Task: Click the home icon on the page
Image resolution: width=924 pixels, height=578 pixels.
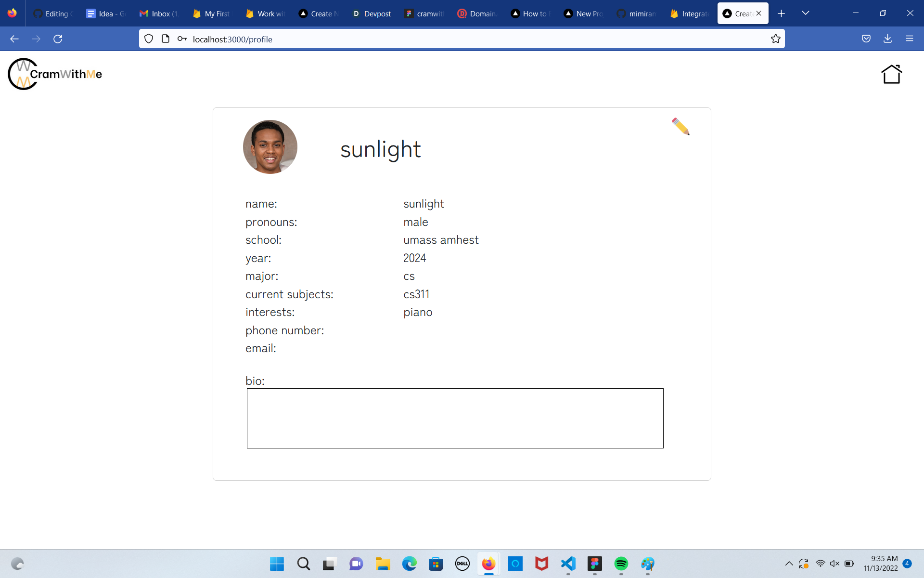Action: (x=891, y=75)
